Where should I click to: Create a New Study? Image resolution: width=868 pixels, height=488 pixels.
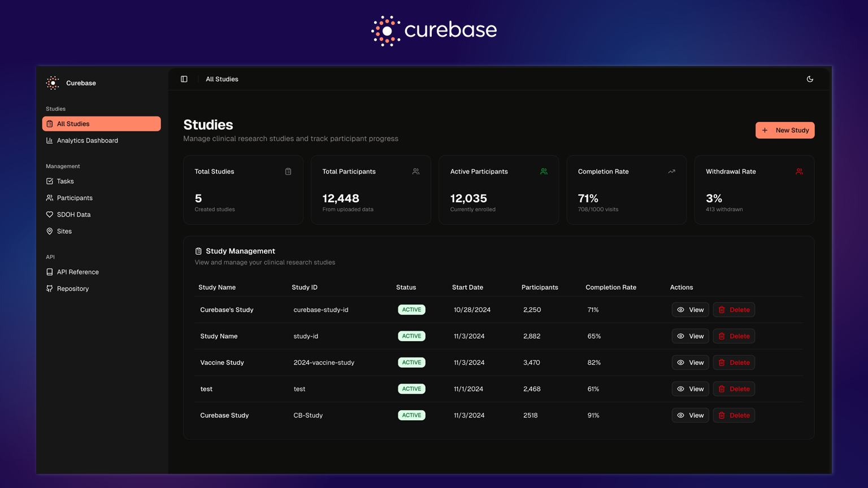pos(785,130)
